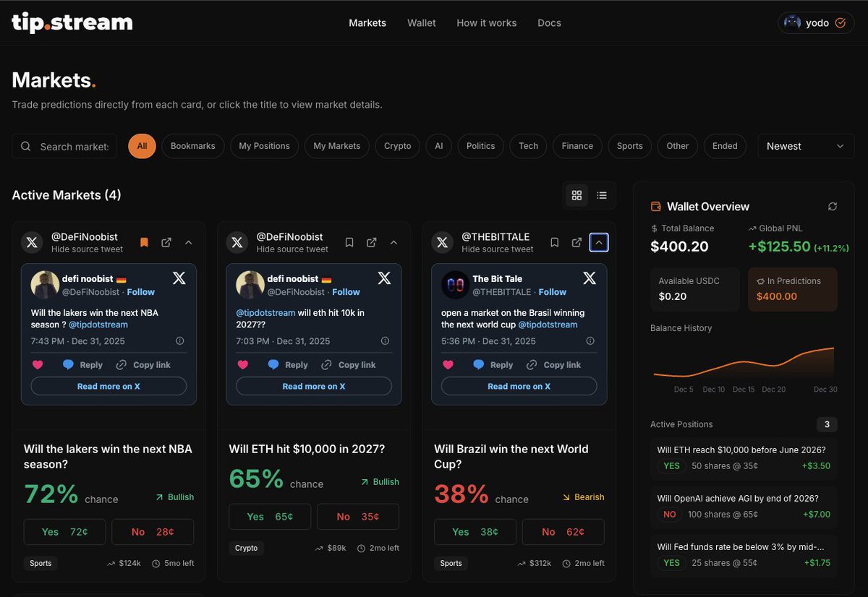Click X avatar icon on ETH card header
Viewport: 868px width, 597px height.
[x=237, y=242]
